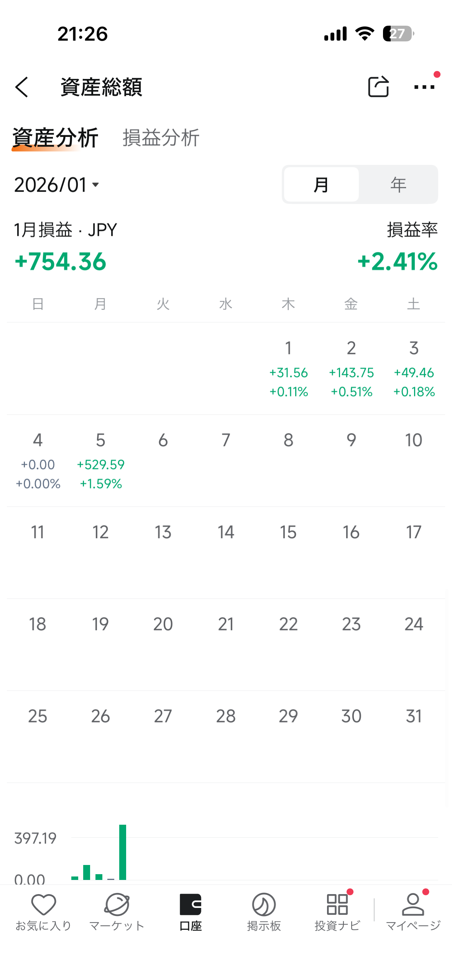Viewport: 452px width, 980px height.
Task: Switch view to 年 (yearly)
Action: (398, 184)
